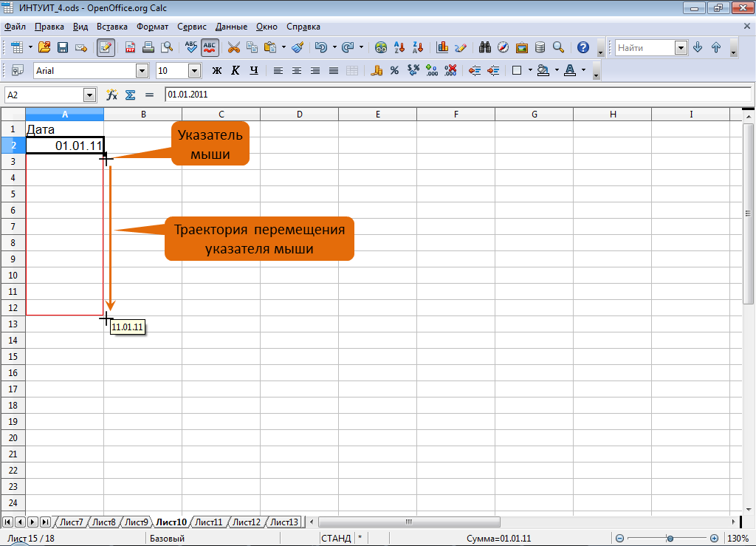The height and width of the screenshot is (546, 756).
Task: Open Font Color dropdown arrow
Action: (x=583, y=70)
